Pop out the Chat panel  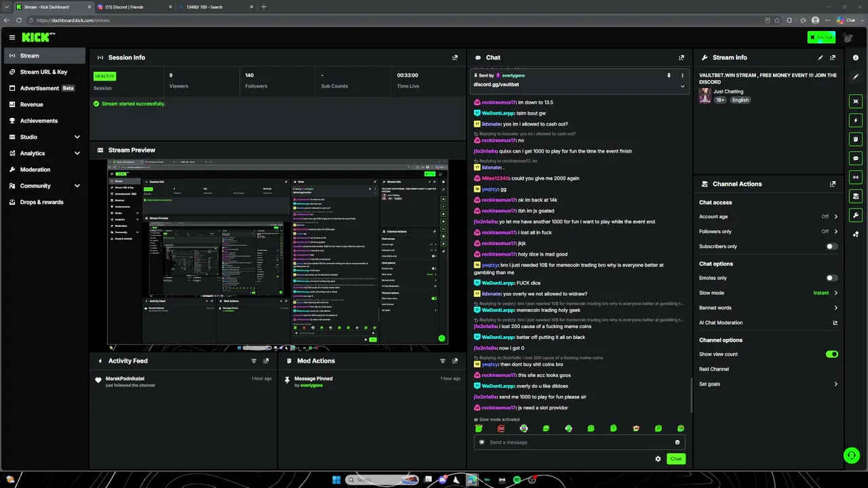[682, 58]
